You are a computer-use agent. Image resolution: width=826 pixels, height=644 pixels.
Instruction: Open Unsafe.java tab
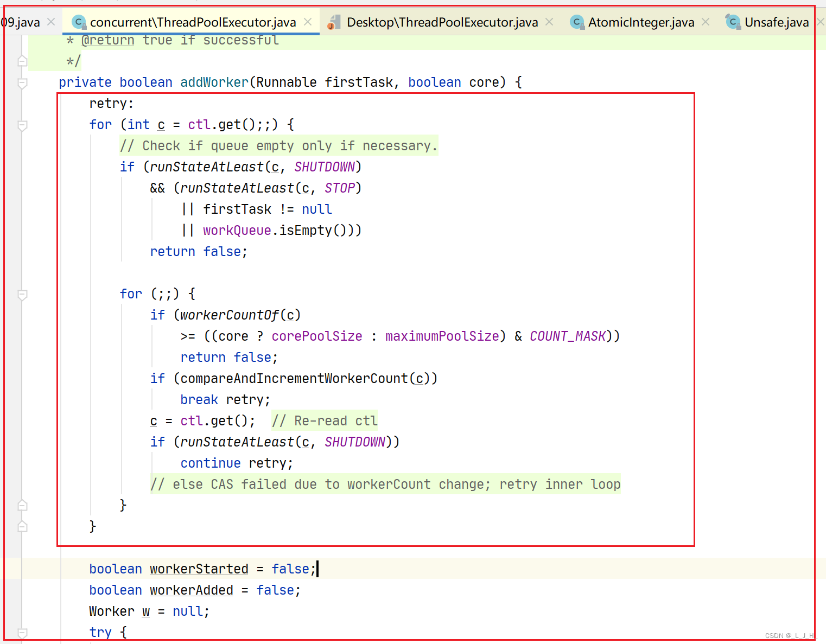tap(777, 22)
